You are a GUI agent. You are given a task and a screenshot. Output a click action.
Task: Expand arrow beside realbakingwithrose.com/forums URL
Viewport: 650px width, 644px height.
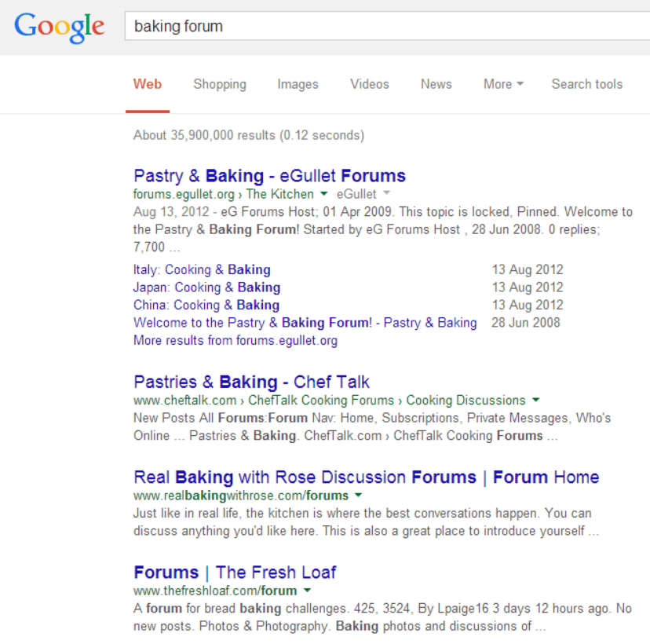point(359,495)
